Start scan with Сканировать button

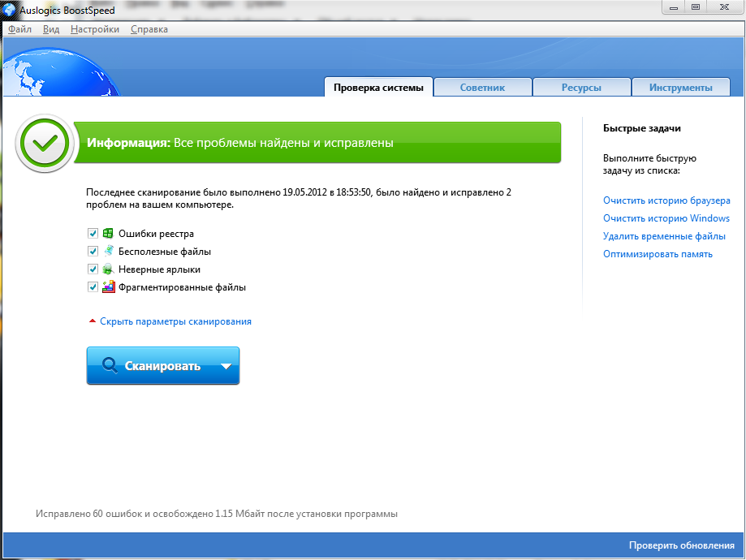[162, 365]
